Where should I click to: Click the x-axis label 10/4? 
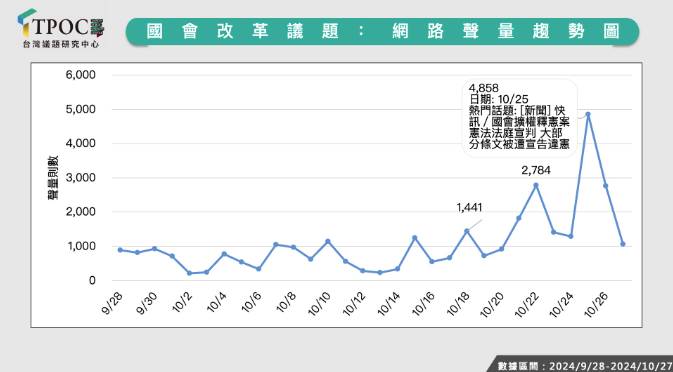click(217, 303)
